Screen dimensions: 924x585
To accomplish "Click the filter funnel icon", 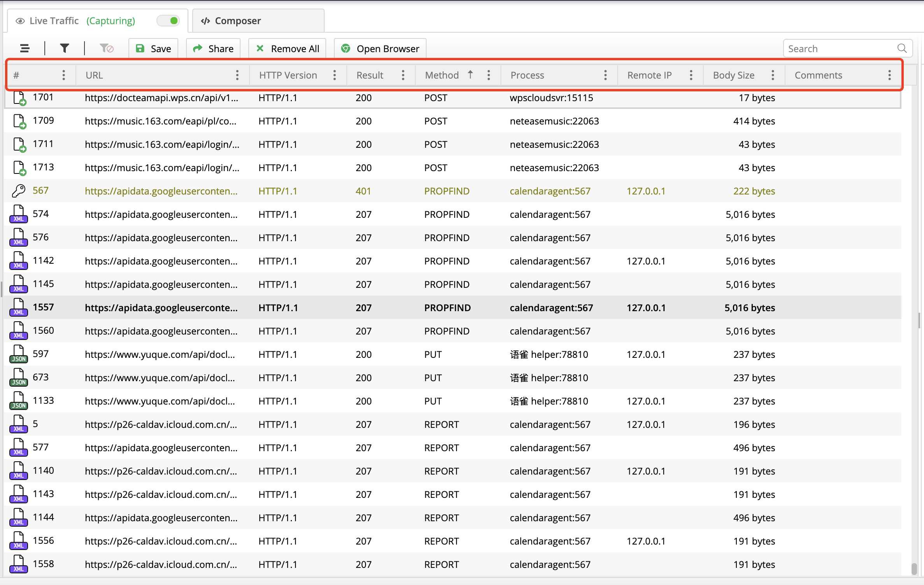I will (x=65, y=48).
